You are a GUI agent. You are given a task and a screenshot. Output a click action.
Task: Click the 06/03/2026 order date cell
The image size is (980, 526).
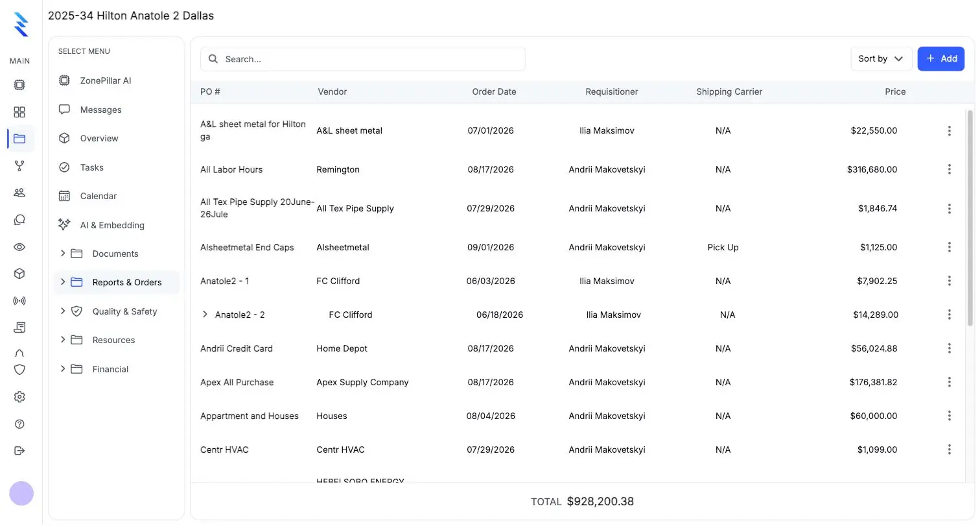491,281
